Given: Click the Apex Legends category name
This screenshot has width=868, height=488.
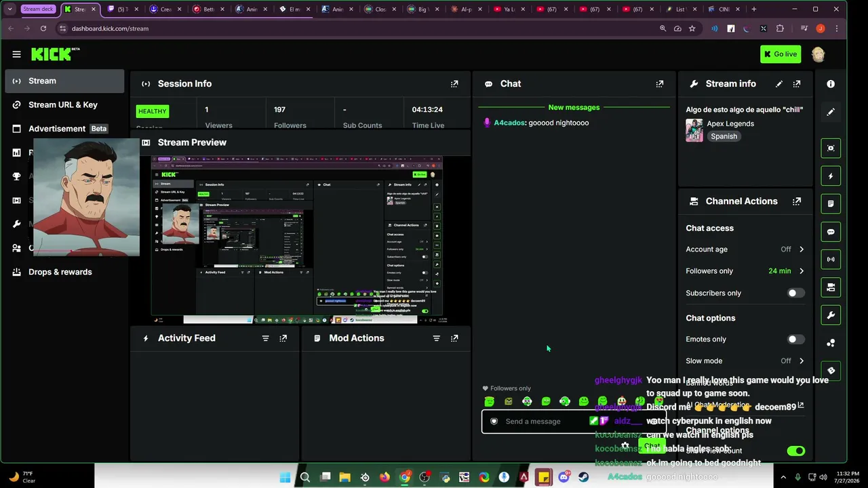Looking at the screenshot, I should 730,123.
